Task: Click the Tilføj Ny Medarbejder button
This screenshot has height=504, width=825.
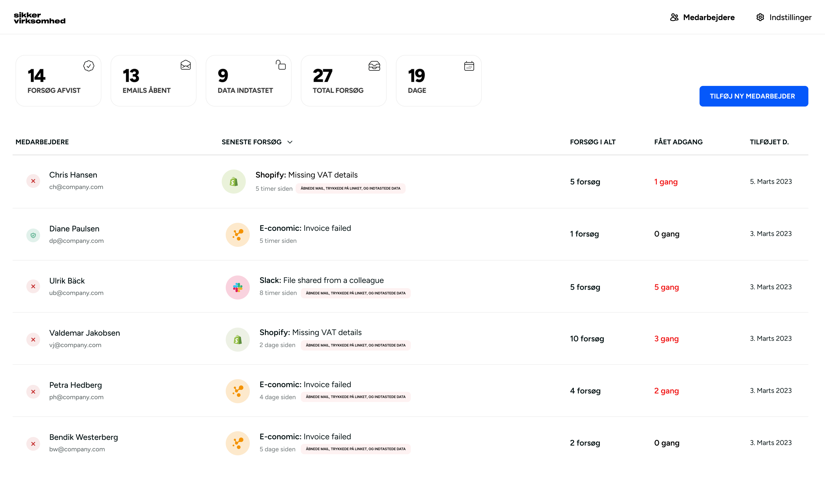Action: [x=753, y=96]
